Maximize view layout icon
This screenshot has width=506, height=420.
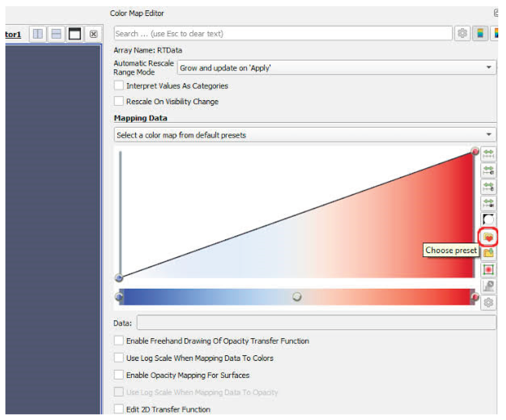coord(75,34)
